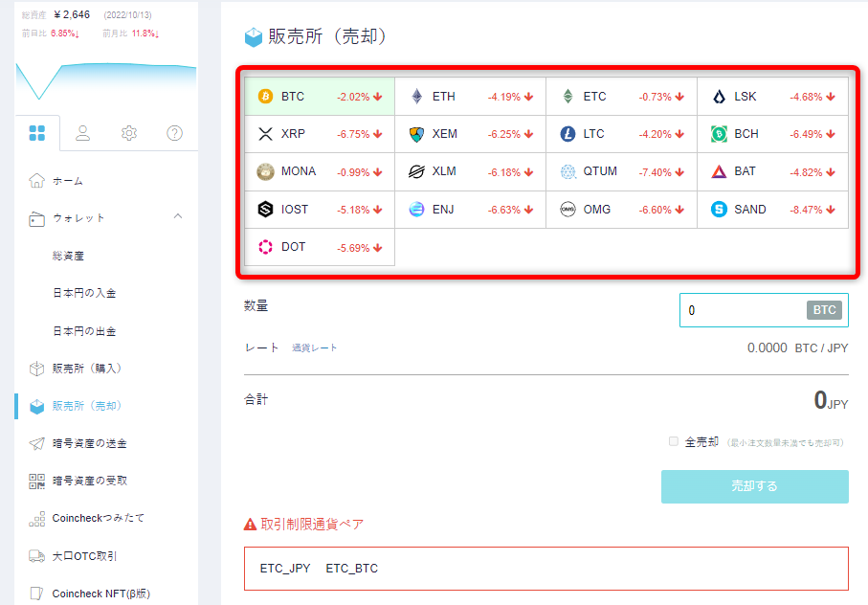Switch to the account profile tab
Screen dimensions: 868x605
[83, 133]
